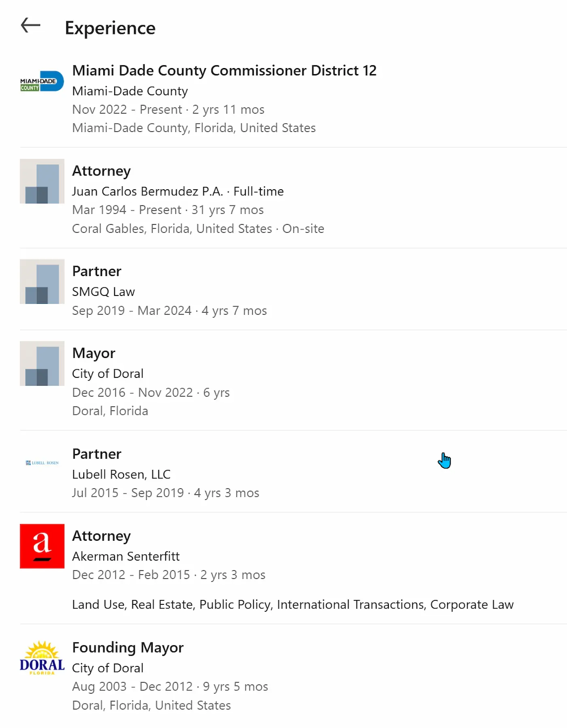Click the Juan Carlos Bermudez P.A. placeholder logo
567x728 pixels.
point(42,181)
